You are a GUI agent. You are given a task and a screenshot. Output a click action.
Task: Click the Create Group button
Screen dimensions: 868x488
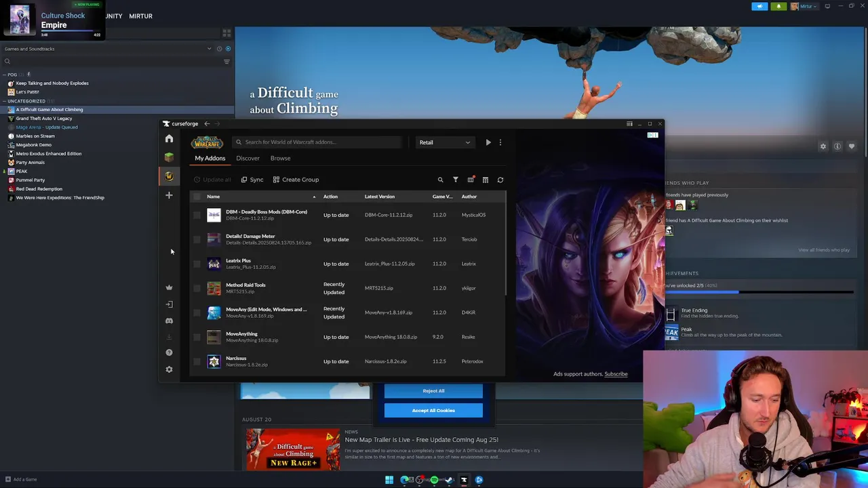click(296, 180)
